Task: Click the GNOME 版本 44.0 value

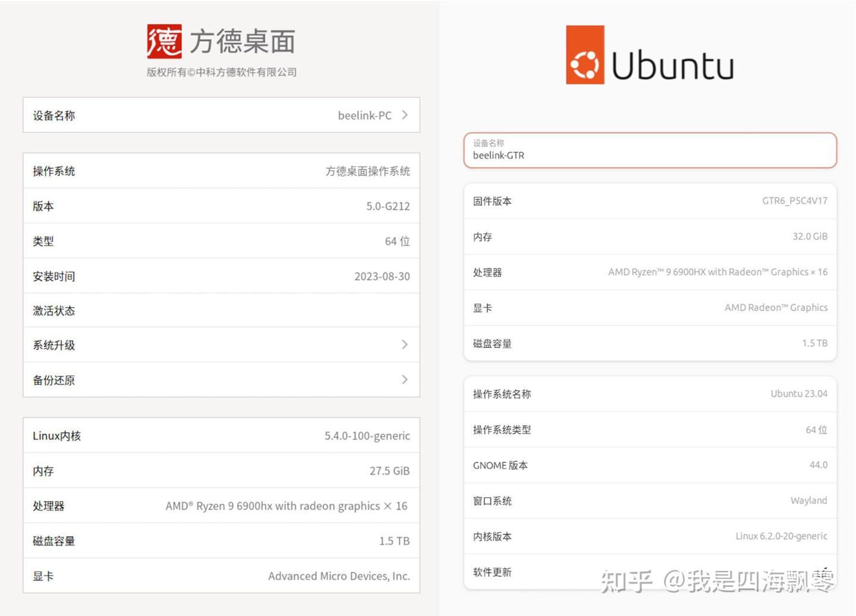Action: pos(819,465)
